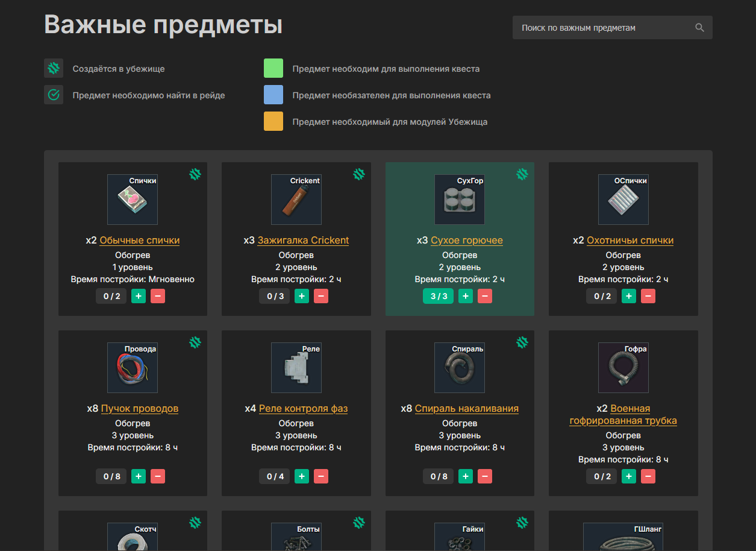
Task: Click the 0 / 2 counter under Обычные спички
Action: coord(111,296)
